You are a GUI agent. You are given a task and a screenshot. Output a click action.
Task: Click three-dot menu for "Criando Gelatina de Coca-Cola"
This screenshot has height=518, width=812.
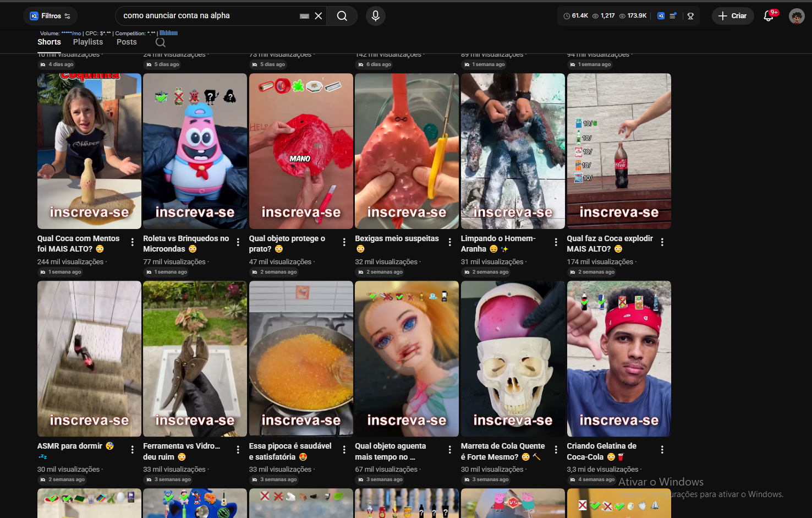click(x=662, y=450)
